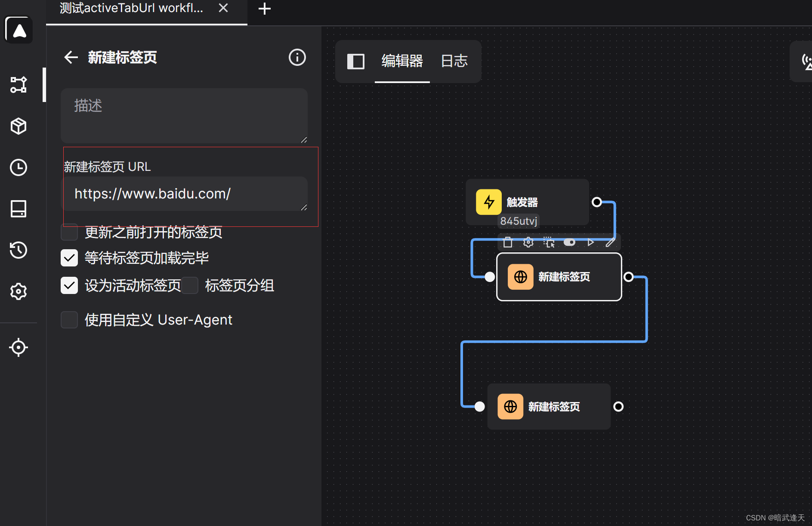The image size is (812, 526).
Task: Open the settings gear in left sidebar
Action: tap(19, 291)
